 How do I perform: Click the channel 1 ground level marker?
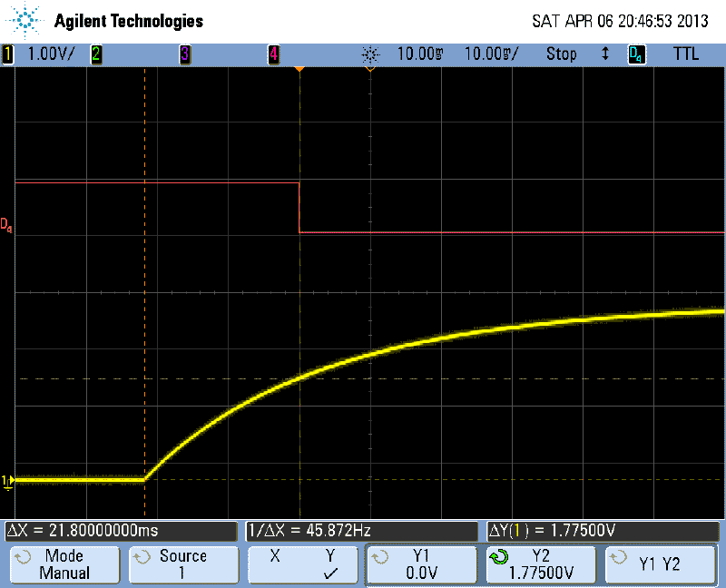[7, 482]
